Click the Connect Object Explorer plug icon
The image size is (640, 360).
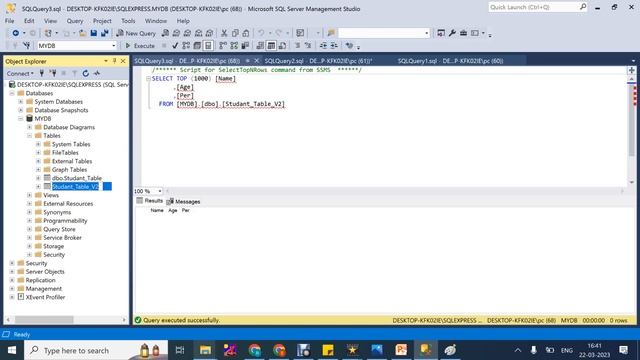pos(42,73)
